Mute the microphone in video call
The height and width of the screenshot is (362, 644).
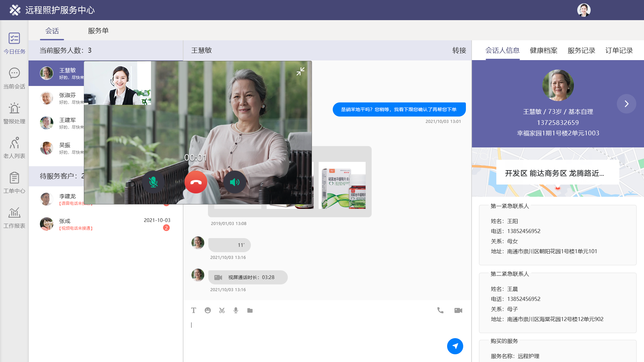[x=153, y=182]
